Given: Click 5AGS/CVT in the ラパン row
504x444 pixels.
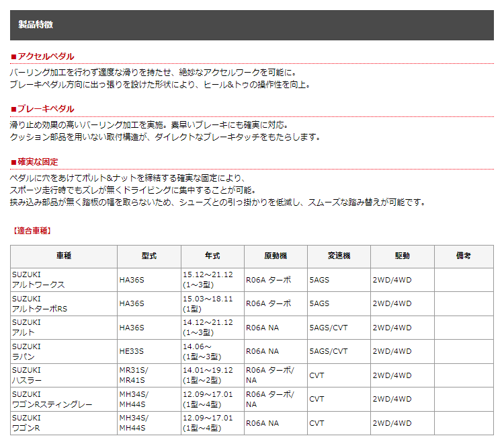Looking at the screenshot, I should coord(329,351).
